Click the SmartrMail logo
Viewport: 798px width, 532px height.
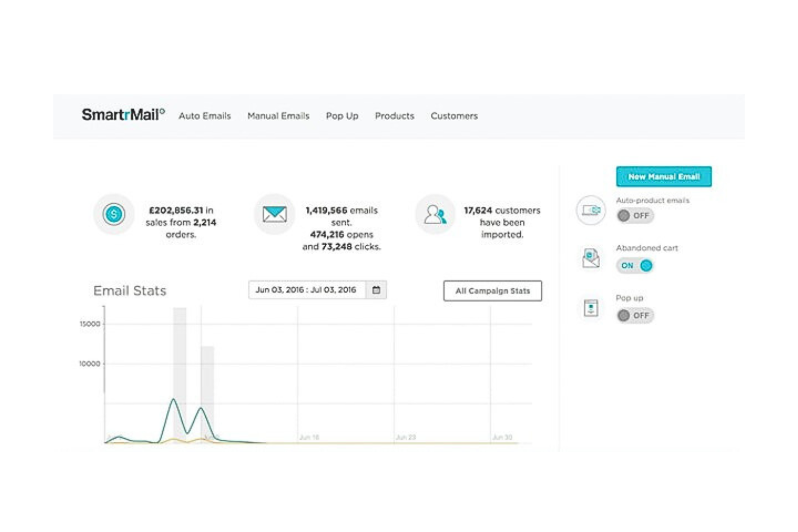(x=121, y=115)
